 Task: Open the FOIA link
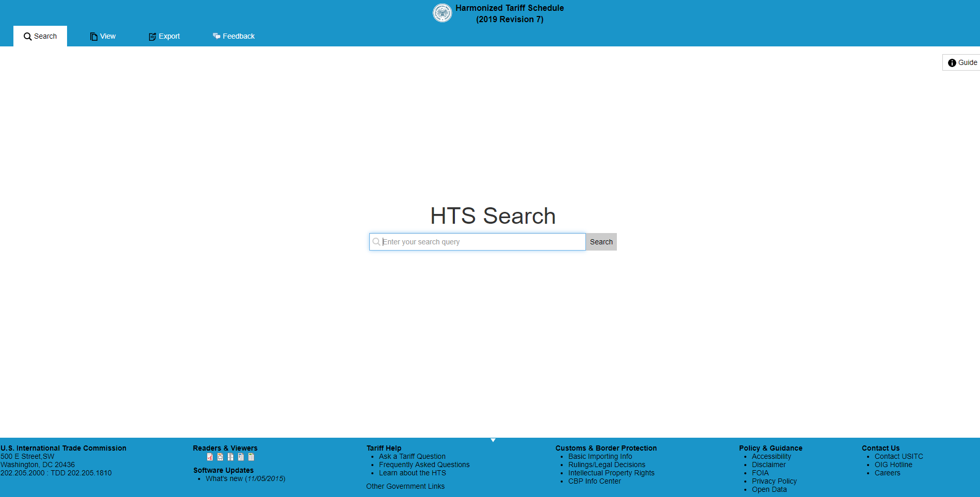click(760, 473)
